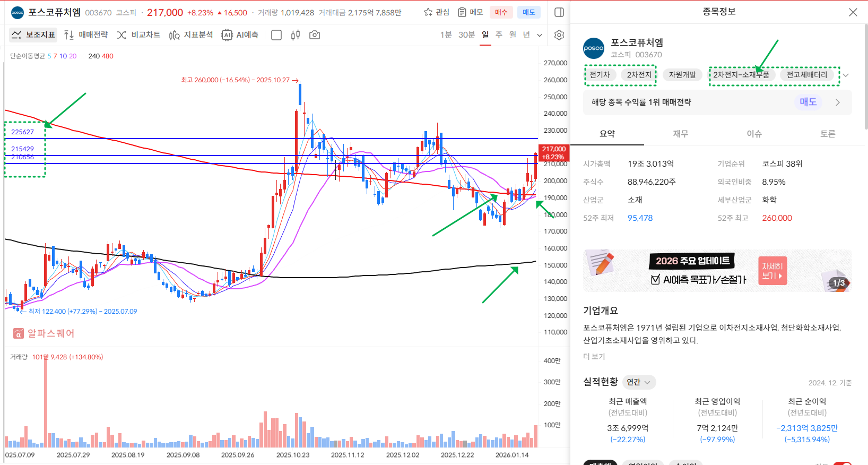Add stock to 관심 watchlist star

pyautogui.click(x=436, y=12)
